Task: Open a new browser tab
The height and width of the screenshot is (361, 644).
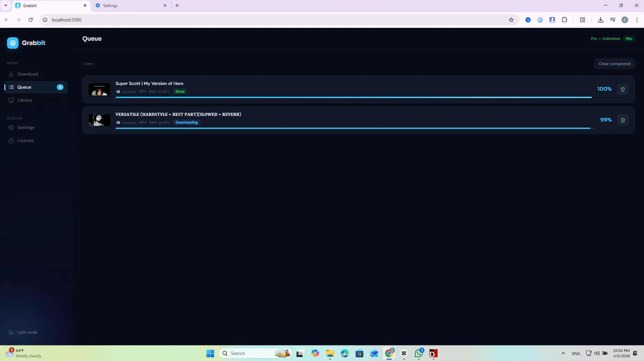Action: (177, 6)
